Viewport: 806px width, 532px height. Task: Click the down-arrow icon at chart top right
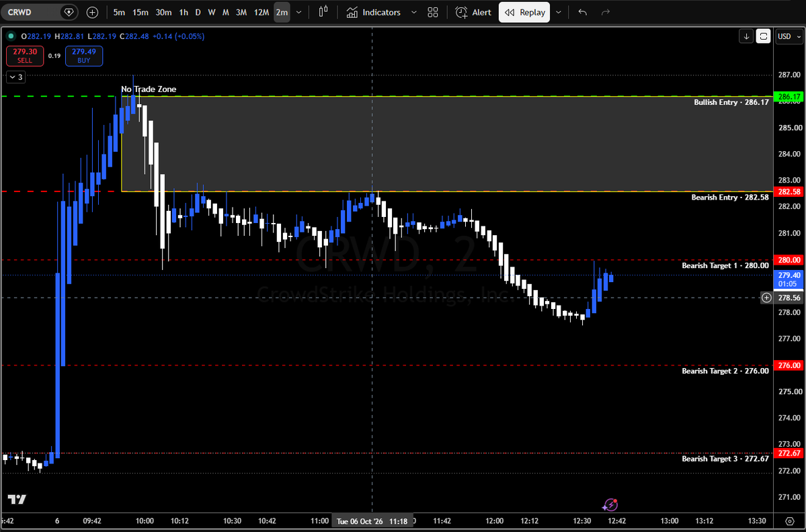746,36
